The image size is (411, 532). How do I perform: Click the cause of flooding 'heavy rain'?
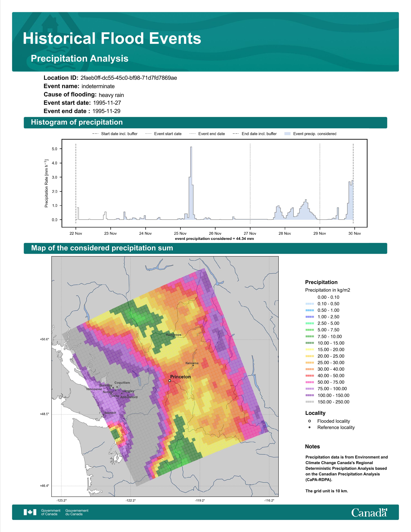tap(111, 95)
